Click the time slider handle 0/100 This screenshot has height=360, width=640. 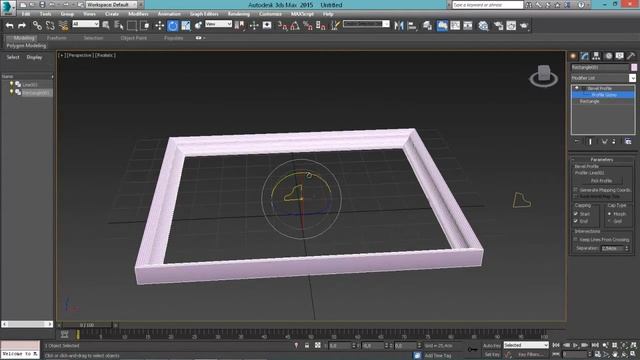click(x=87, y=325)
